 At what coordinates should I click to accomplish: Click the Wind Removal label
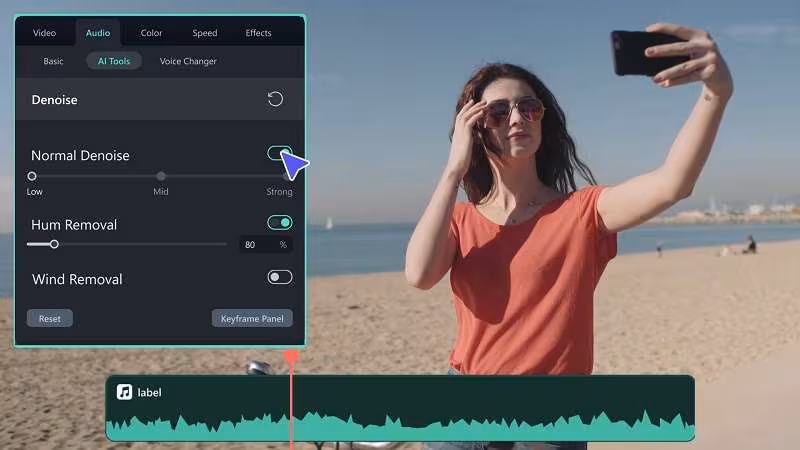pyautogui.click(x=77, y=280)
